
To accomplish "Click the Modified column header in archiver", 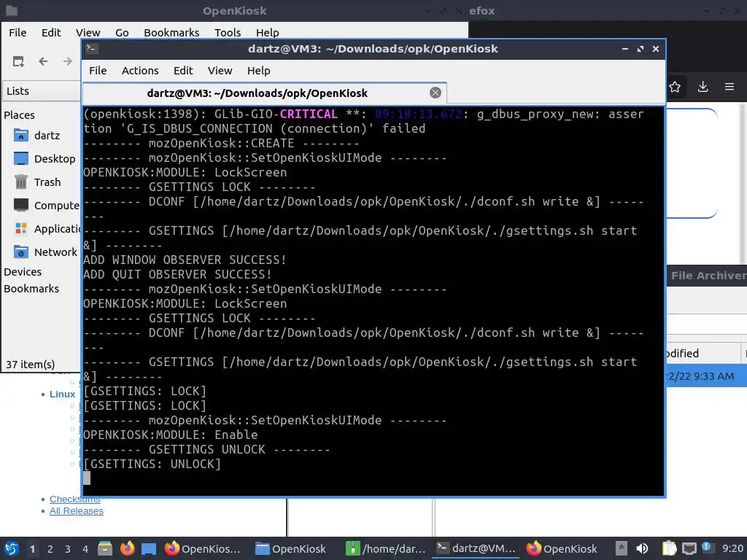I will point(703,354).
